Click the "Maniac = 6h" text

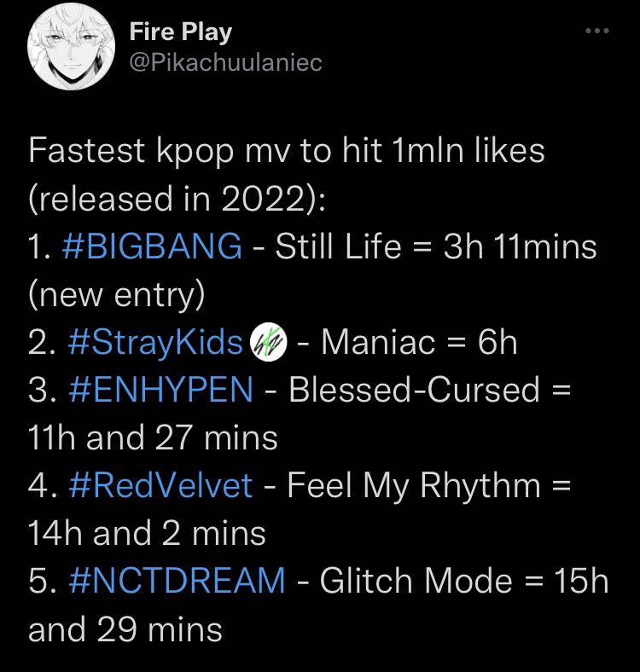coord(419,343)
